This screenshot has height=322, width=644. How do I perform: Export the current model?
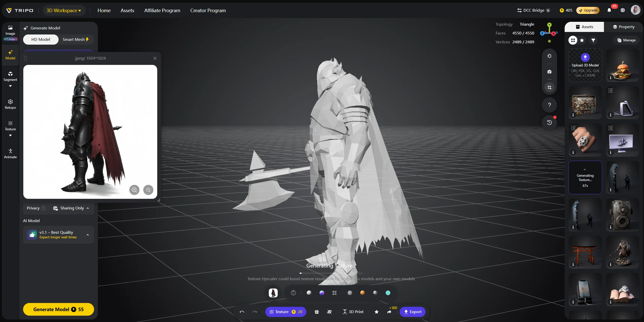point(413,312)
